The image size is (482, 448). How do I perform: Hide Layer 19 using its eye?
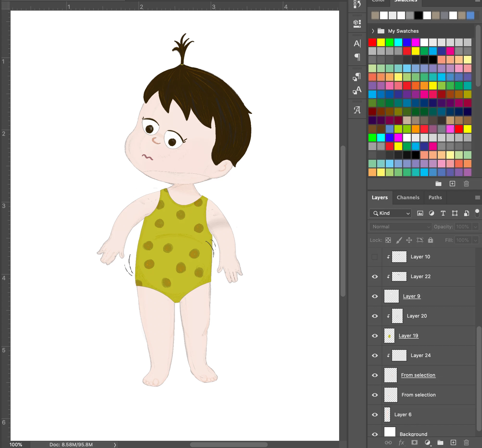375,336
